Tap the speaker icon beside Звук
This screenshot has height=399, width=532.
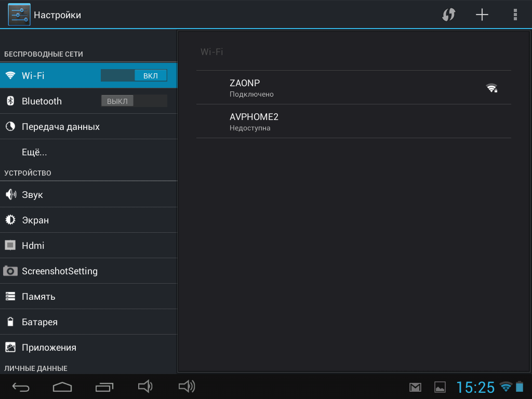tap(11, 194)
